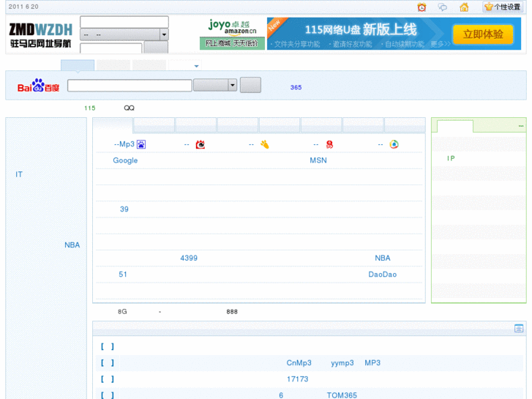Screen dimensions: 532x399
Task: Open the Google link
Action: (x=125, y=160)
